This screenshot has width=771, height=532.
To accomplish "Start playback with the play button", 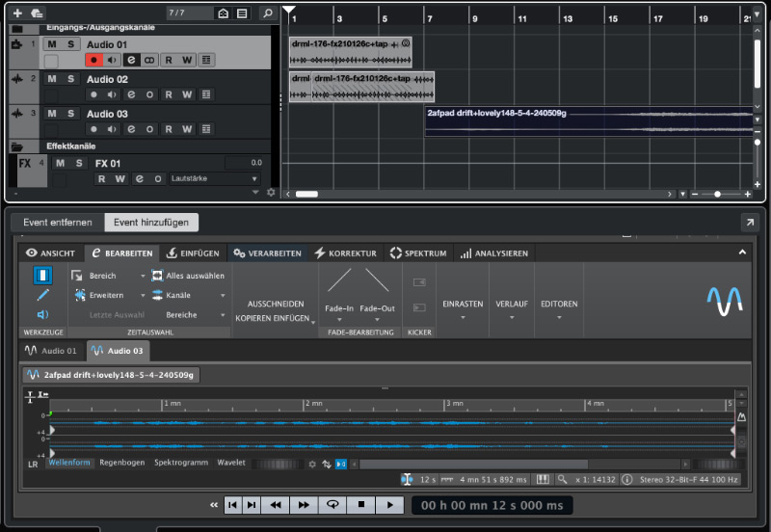I will (390, 505).
